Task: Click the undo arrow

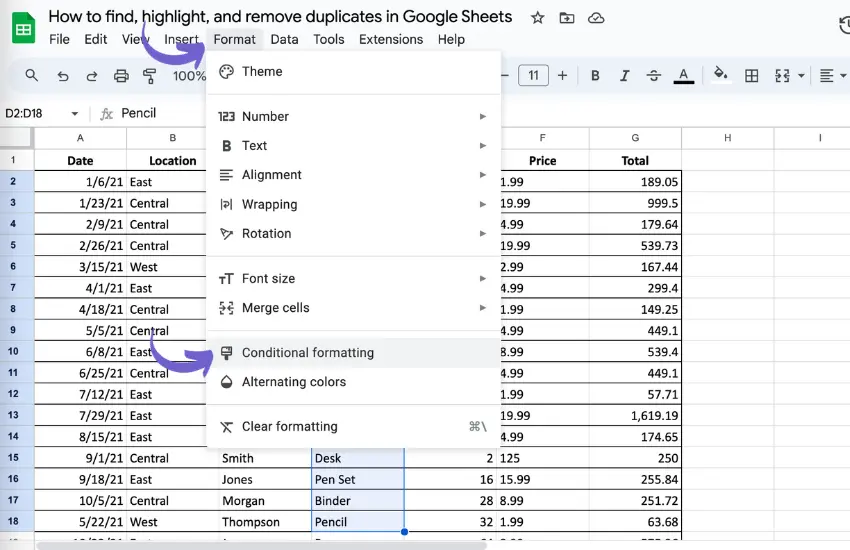Action: 63,76
